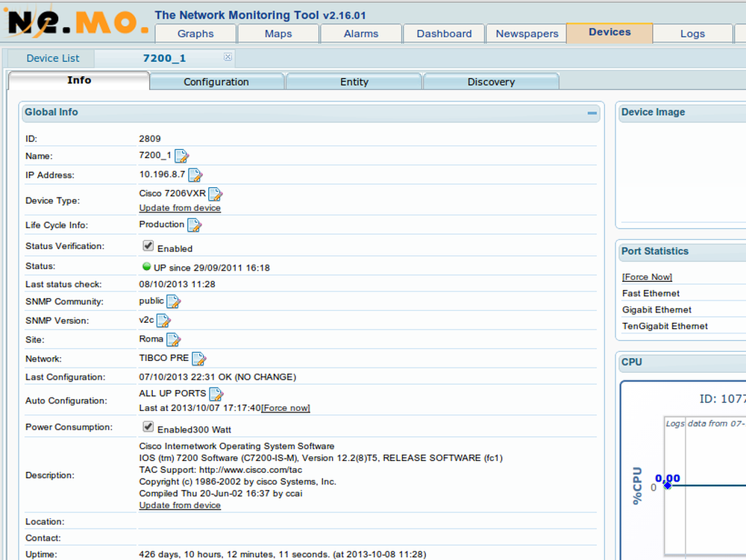Screen dimensions: 746x560
Task: Edit the Network value TIBCO PRE
Action: pyautogui.click(x=198, y=358)
